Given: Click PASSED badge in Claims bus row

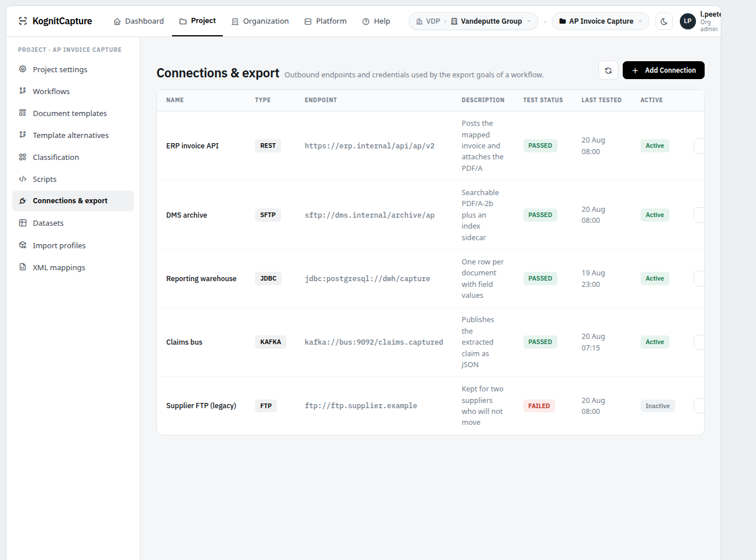Looking at the screenshot, I should [x=540, y=342].
